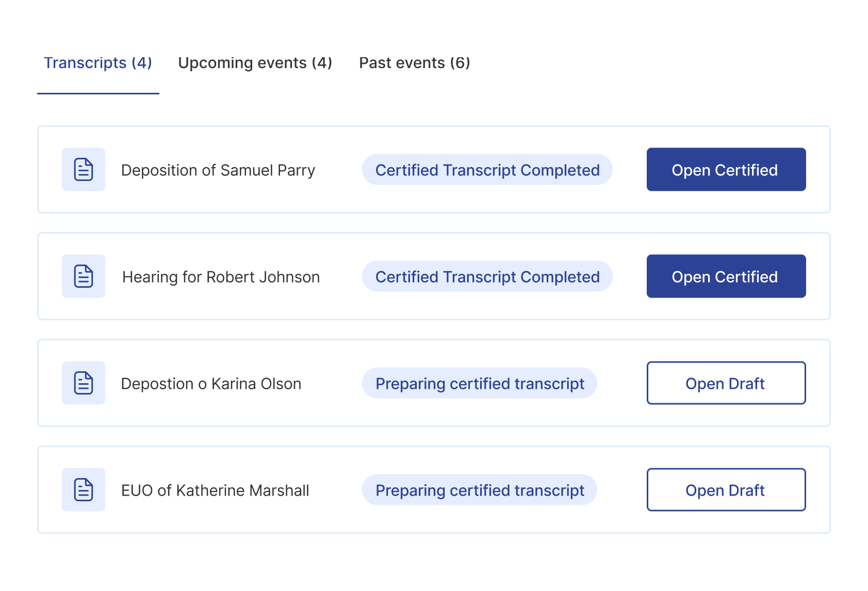Click document icon for Katherine Marshall EUO

[84, 490]
